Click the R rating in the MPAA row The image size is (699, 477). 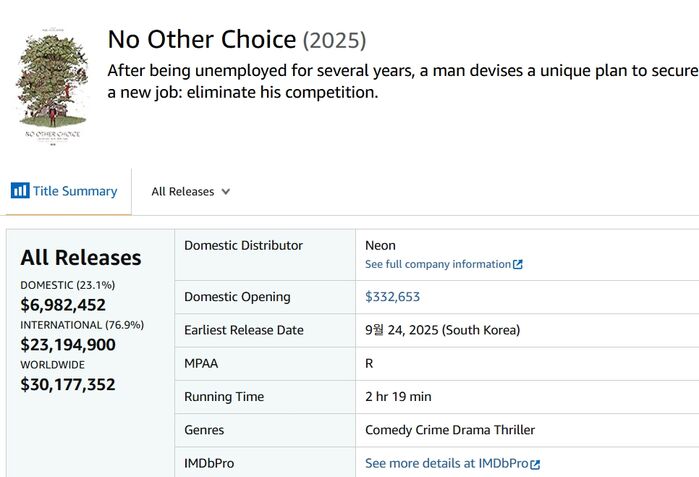click(369, 364)
